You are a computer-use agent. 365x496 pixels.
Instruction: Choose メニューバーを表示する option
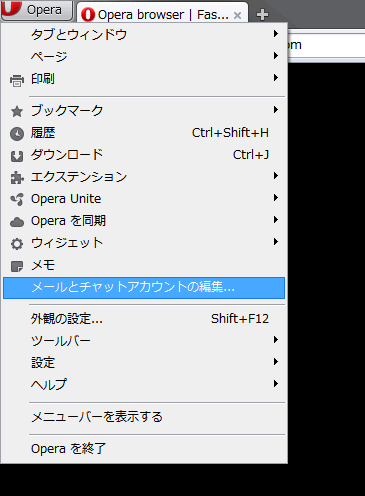pos(144,417)
